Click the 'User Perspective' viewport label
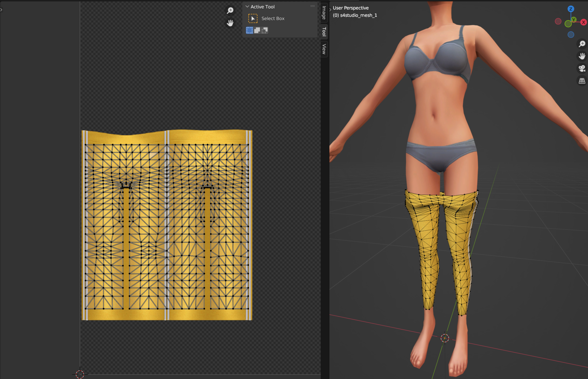588x379 pixels. pos(350,8)
